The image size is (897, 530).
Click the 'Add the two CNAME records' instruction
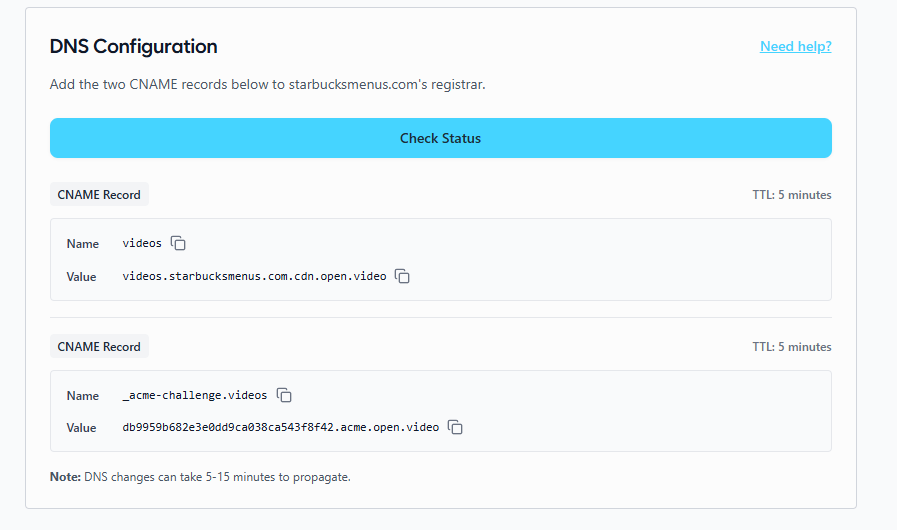tap(267, 85)
